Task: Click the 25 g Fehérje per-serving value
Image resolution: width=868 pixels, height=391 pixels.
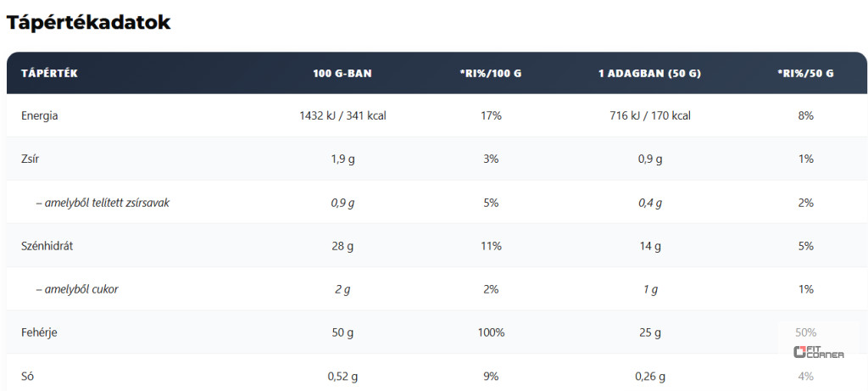Action: (x=650, y=332)
